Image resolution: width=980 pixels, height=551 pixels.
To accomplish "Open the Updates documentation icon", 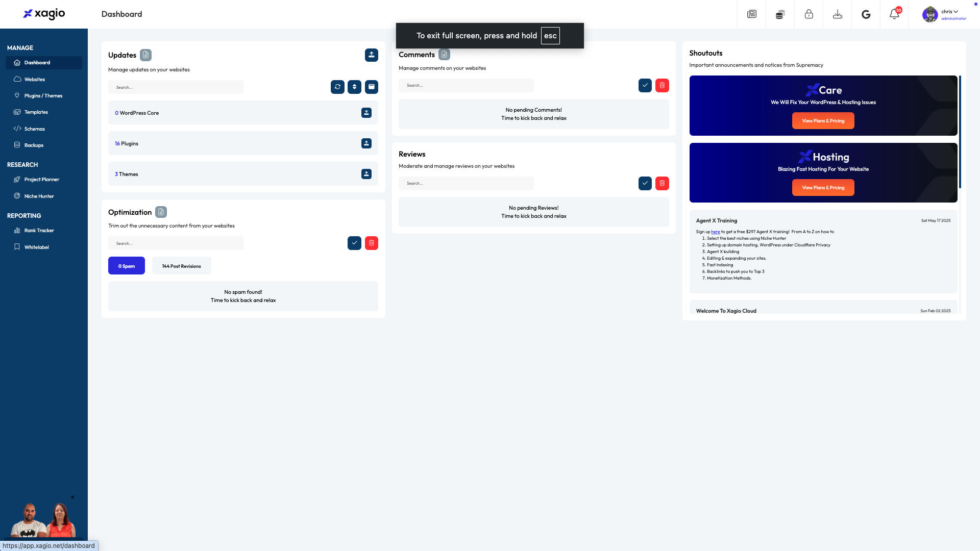I will [x=145, y=55].
